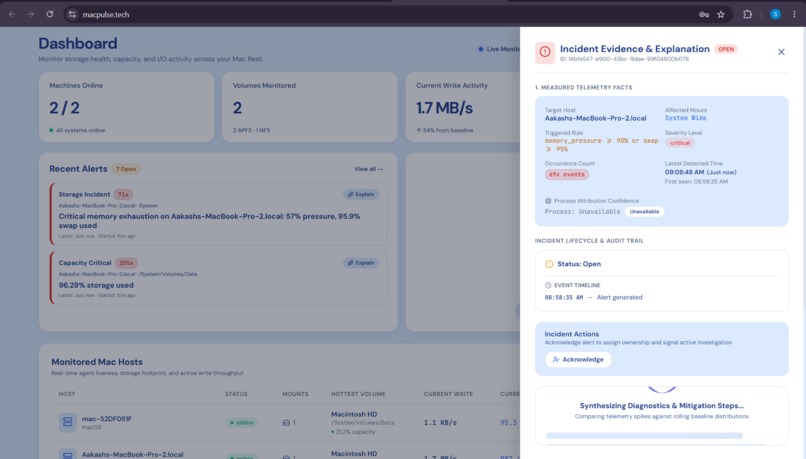This screenshot has height=459, width=806.
Task: Click the 69x events occurrence badge
Action: pos(566,174)
